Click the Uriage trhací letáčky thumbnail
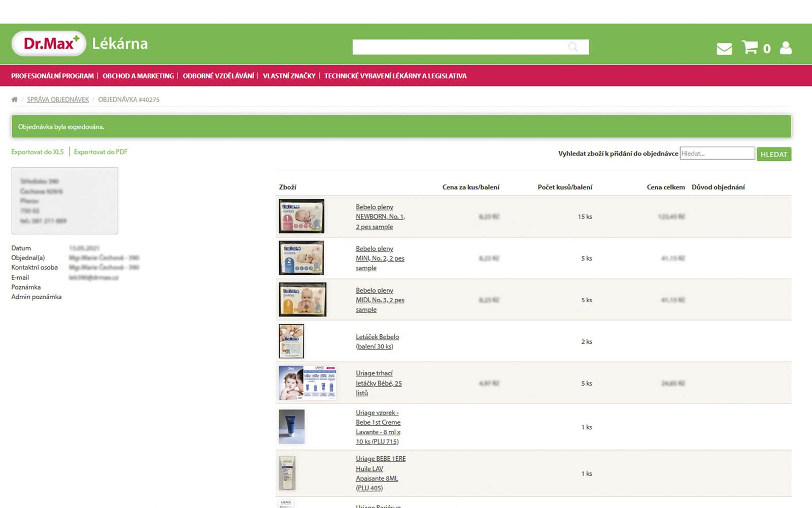The height and width of the screenshot is (508, 812). (x=308, y=383)
